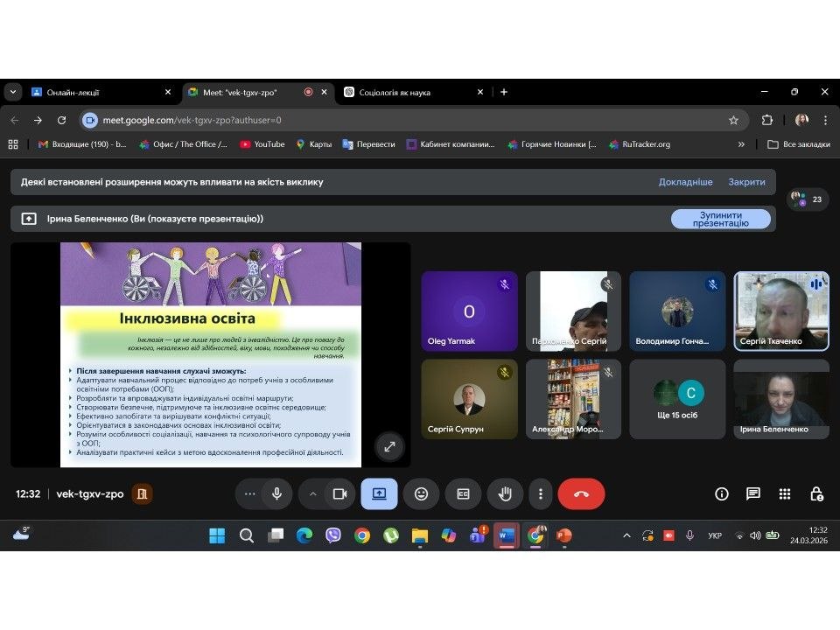Raise your hand in the meeting

point(505,493)
